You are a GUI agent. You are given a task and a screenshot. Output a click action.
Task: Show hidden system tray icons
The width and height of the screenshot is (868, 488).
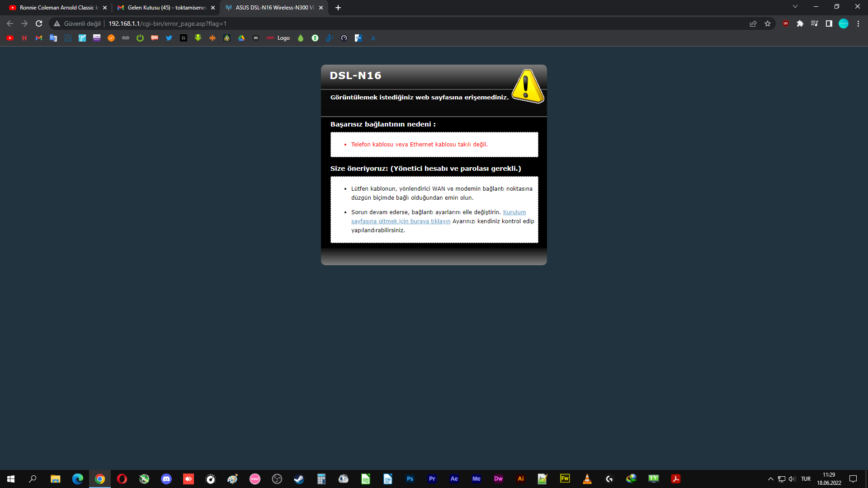click(771, 479)
